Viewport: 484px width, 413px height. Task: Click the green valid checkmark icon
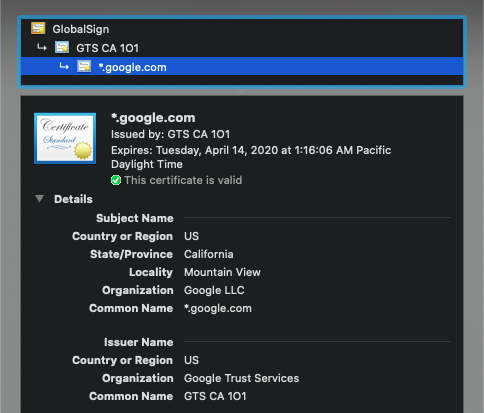tap(116, 180)
